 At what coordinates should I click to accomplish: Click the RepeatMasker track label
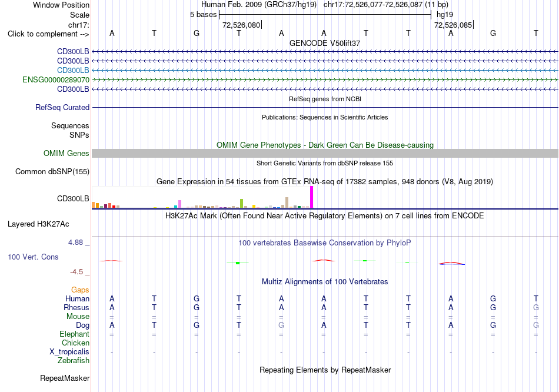[x=65, y=378]
